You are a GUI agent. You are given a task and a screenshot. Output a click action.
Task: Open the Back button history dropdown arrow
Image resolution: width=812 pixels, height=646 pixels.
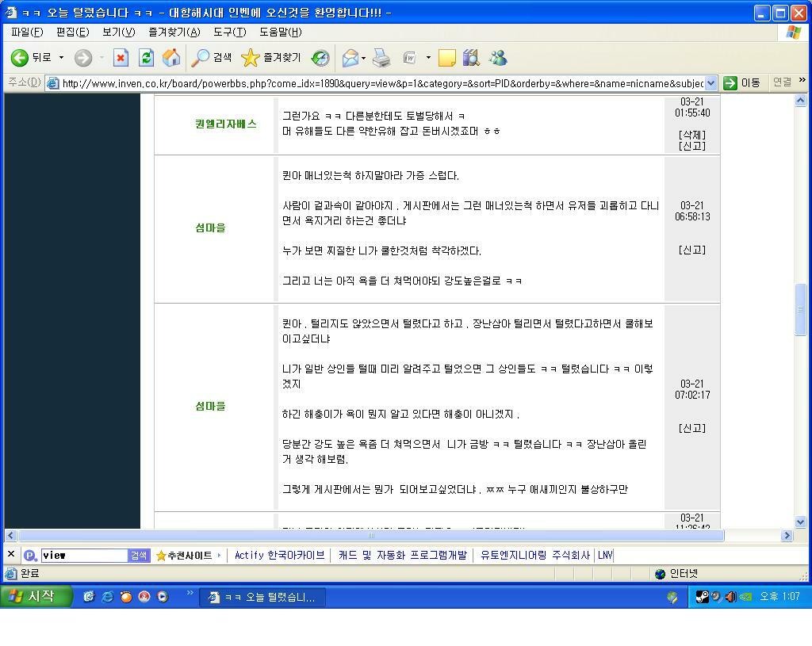[x=61, y=57]
